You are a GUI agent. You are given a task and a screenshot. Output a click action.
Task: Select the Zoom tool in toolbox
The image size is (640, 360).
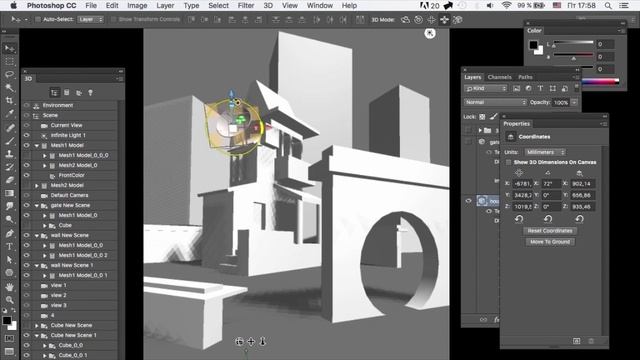click(9, 300)
